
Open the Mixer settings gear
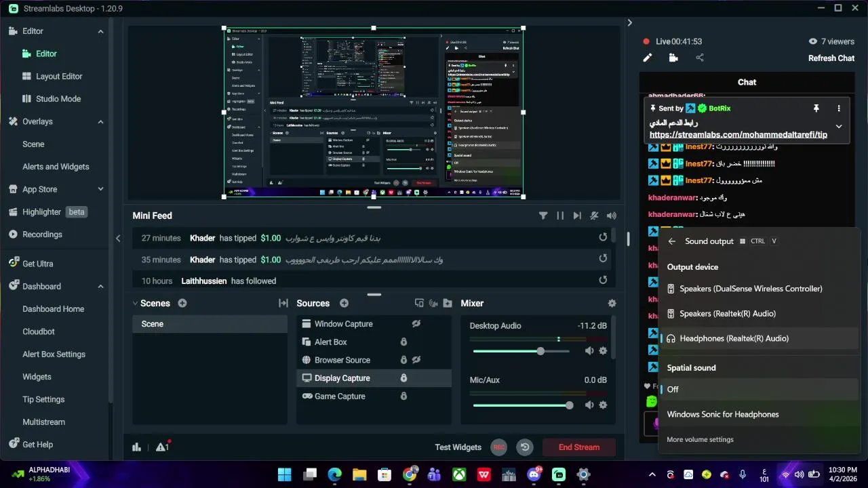(x=612, y=304)
